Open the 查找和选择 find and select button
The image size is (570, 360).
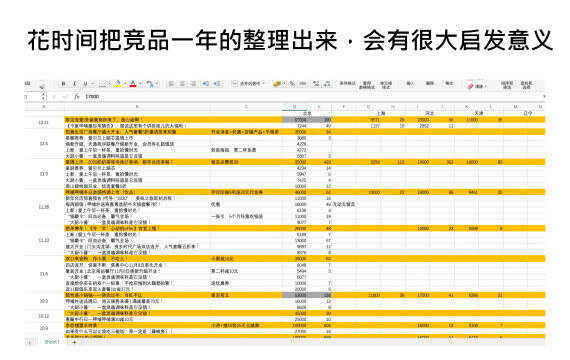pyautogui.click(x=526, y=85)
